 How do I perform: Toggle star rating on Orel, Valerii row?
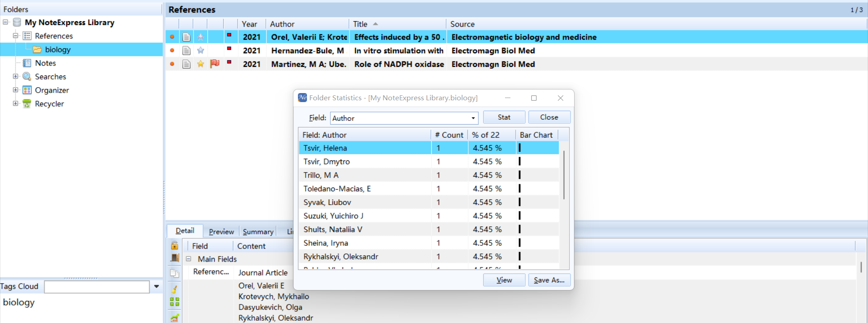pyautogui.click(x=201, y=37)
